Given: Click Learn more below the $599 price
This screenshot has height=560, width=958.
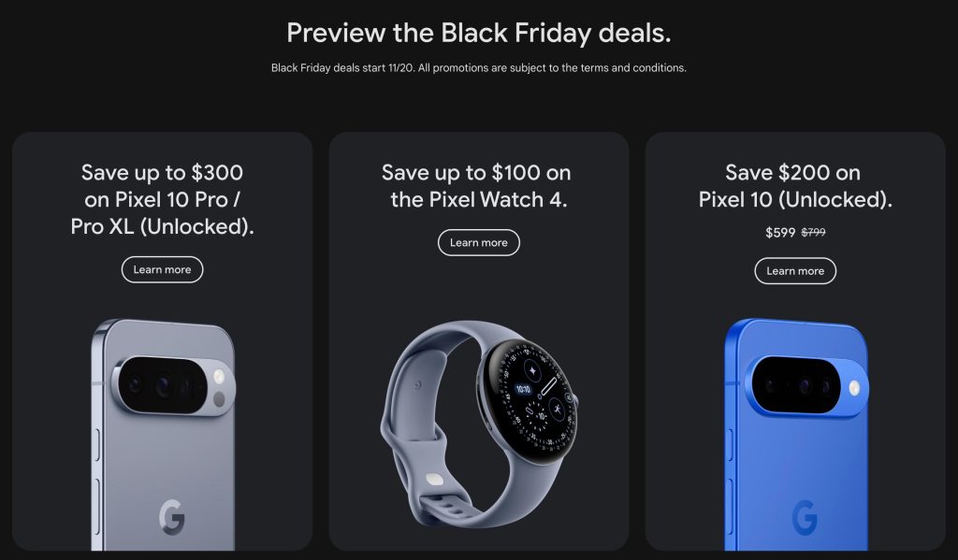Looking at the screenshot, I should point(795,271).
